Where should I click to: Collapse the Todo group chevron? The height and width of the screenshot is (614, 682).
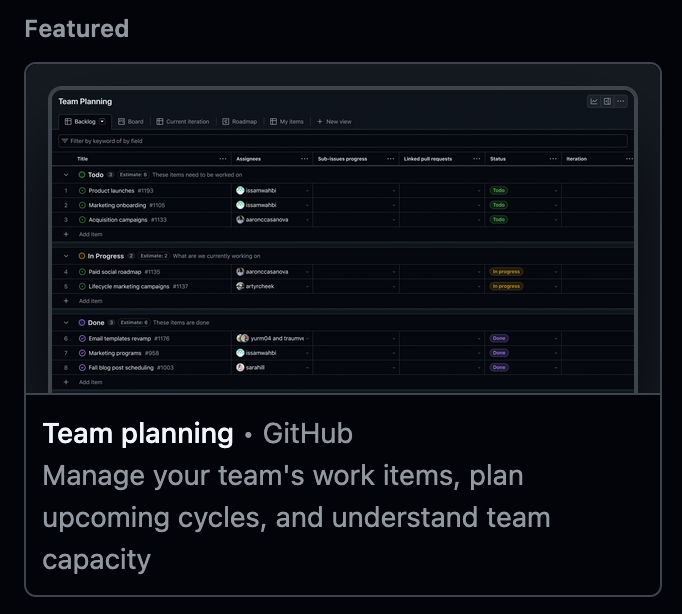coord(66,175)
